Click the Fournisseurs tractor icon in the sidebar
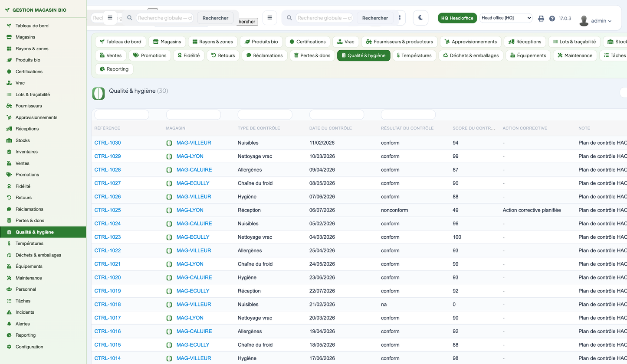Screen dimensions: 627x364 tap(9, 106)
